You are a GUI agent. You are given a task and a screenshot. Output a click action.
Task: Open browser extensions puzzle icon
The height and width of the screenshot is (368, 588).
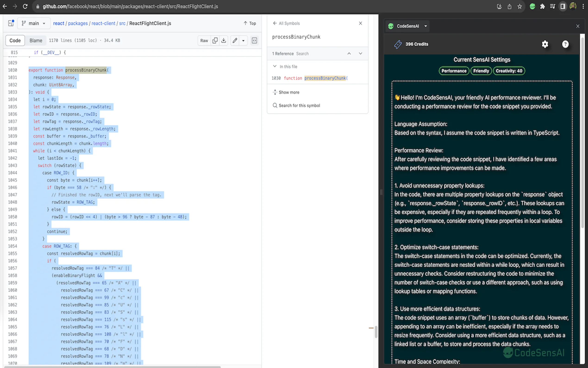(542, 6)
